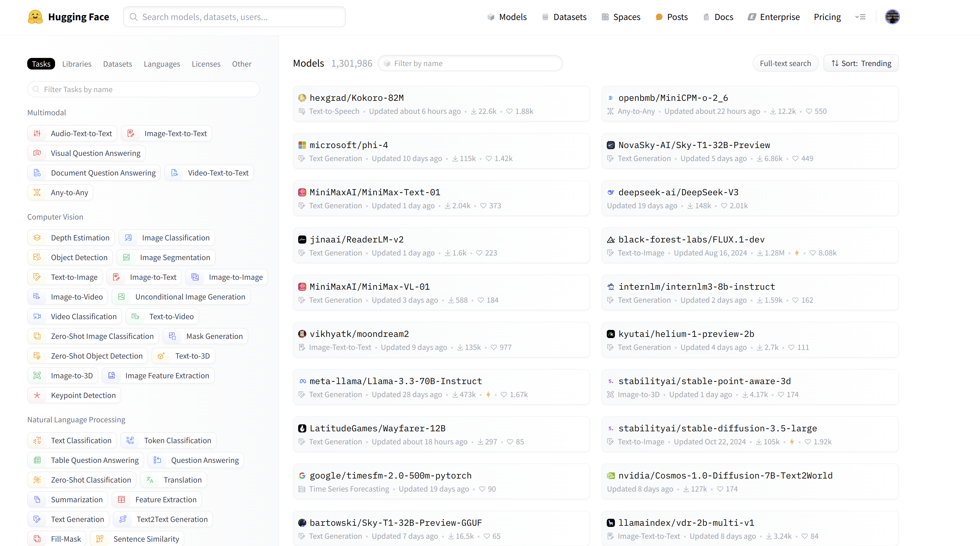The image size is (980, 546).
Task: Go to the Pricing page
Action: [x=827, y=17]
